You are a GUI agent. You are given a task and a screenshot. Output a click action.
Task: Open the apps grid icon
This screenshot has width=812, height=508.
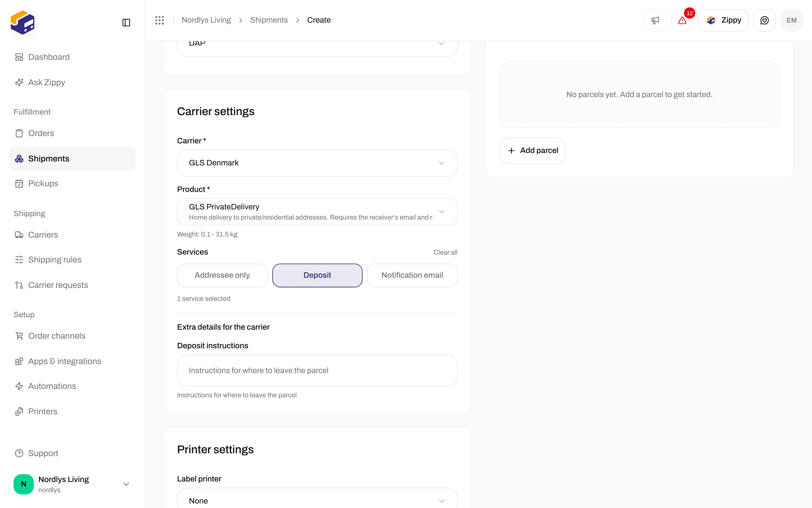click(x=159, y=20)
